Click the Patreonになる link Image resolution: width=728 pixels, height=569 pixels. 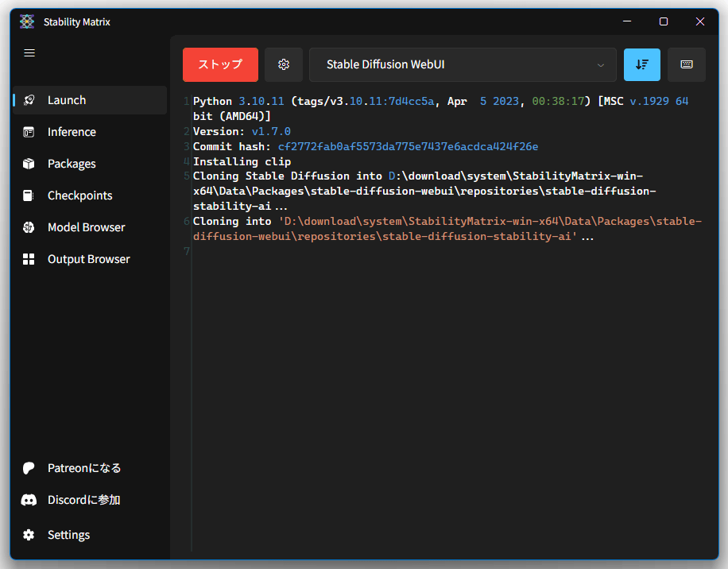click(x=90, y=468)
